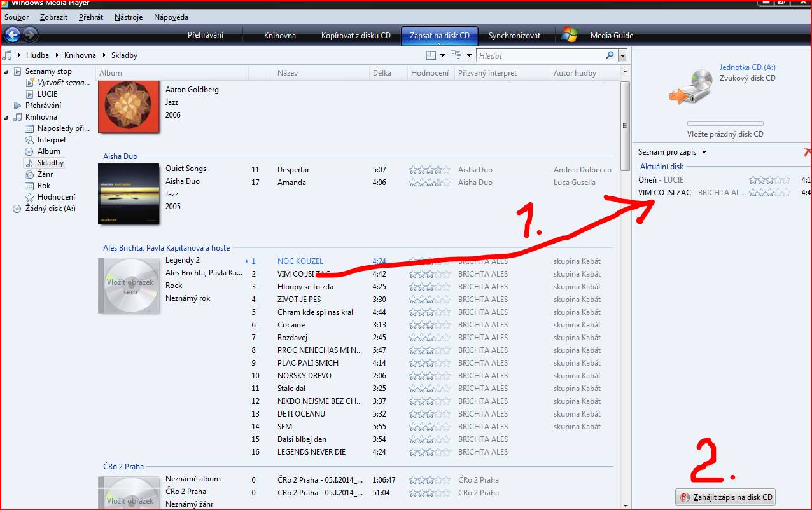Click the Jednotka CD (A:) link
The image size is (812, 510).
747,67
